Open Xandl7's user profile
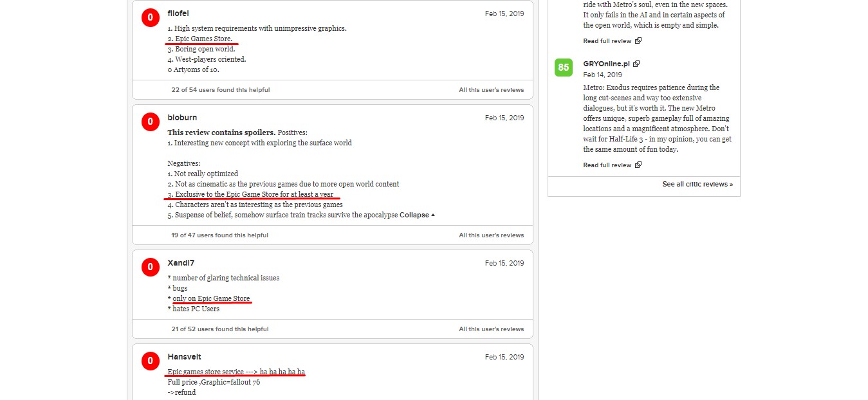This screenshot has height=400, width=868. click(x=181, y=263)
